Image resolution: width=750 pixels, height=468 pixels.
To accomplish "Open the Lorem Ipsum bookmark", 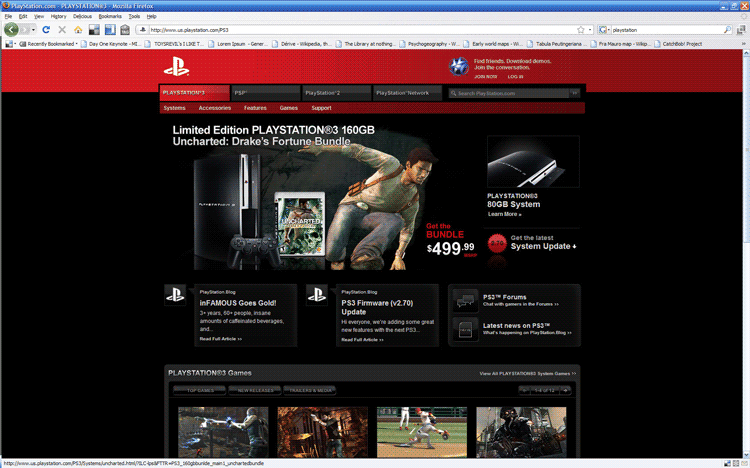I will (238, 44).
